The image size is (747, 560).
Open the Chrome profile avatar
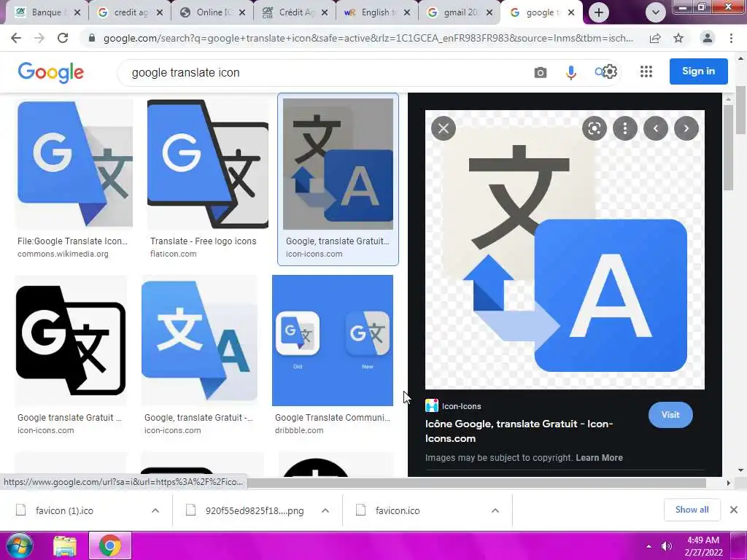click(x=708, y=38)
